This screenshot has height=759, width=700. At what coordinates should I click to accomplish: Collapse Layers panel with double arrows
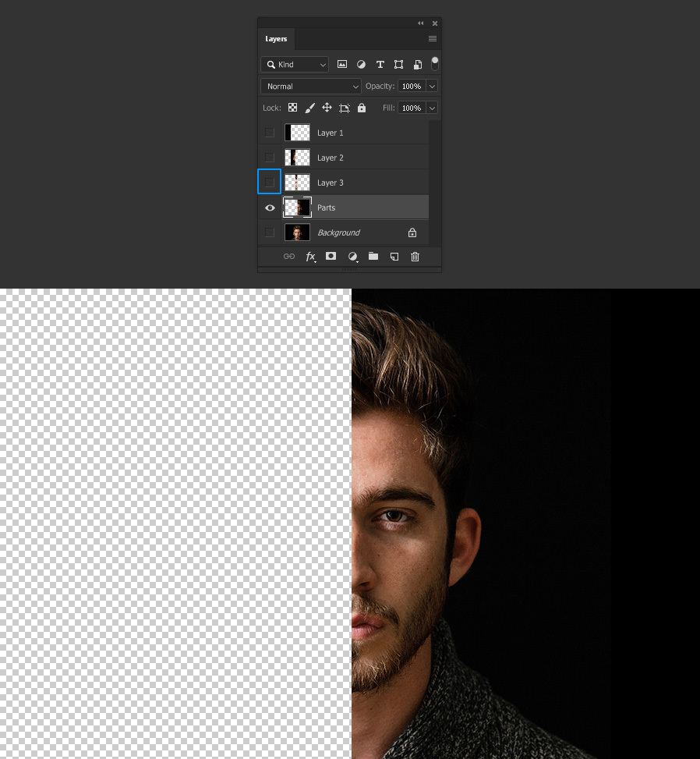tap(421, 23)
